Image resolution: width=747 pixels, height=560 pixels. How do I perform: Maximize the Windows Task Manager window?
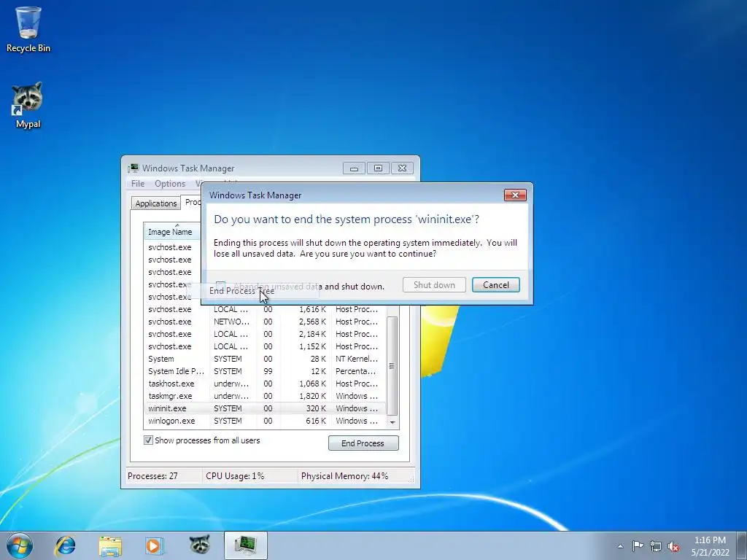[x=379, y=168]
